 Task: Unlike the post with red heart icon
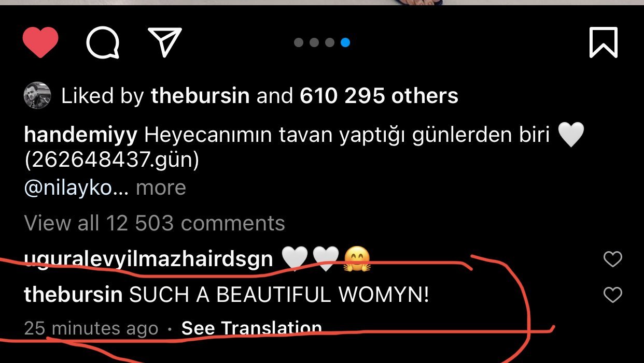[40, 42]
